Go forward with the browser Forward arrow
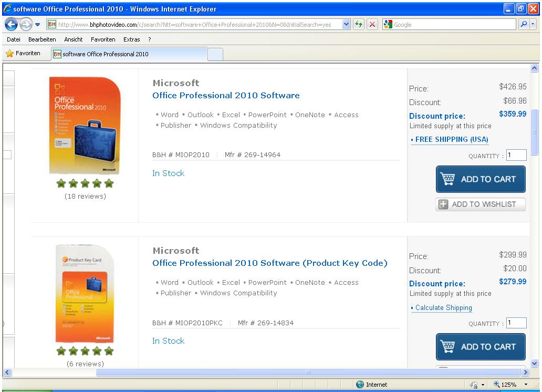Screen dimensions: 542x392 tap(26, 25)
